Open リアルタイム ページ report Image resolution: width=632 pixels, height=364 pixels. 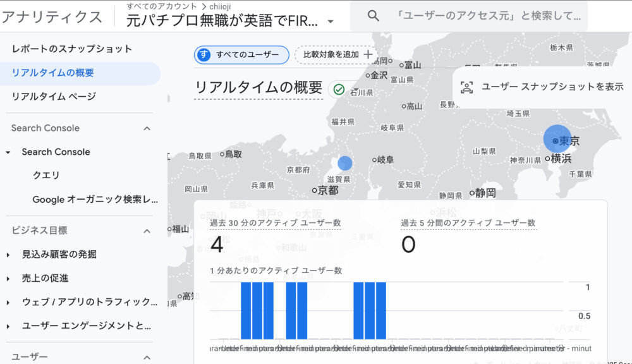click(54, 96)
